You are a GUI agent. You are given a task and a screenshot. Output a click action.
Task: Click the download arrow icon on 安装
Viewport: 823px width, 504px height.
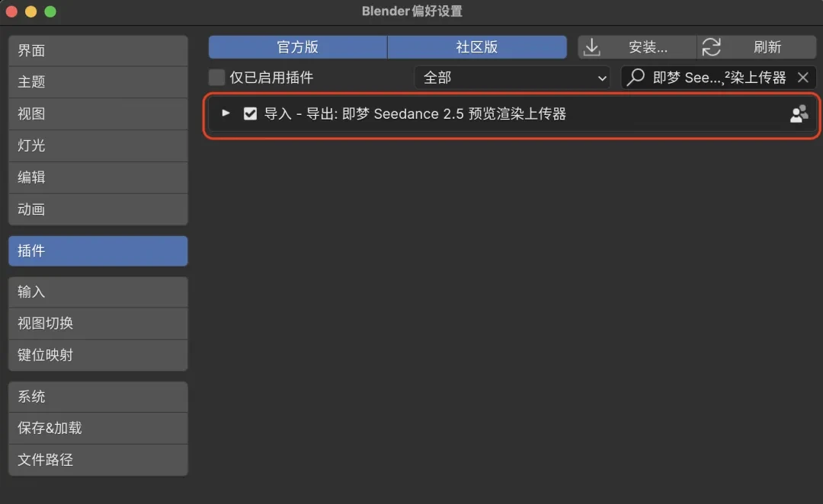point(591,47)
